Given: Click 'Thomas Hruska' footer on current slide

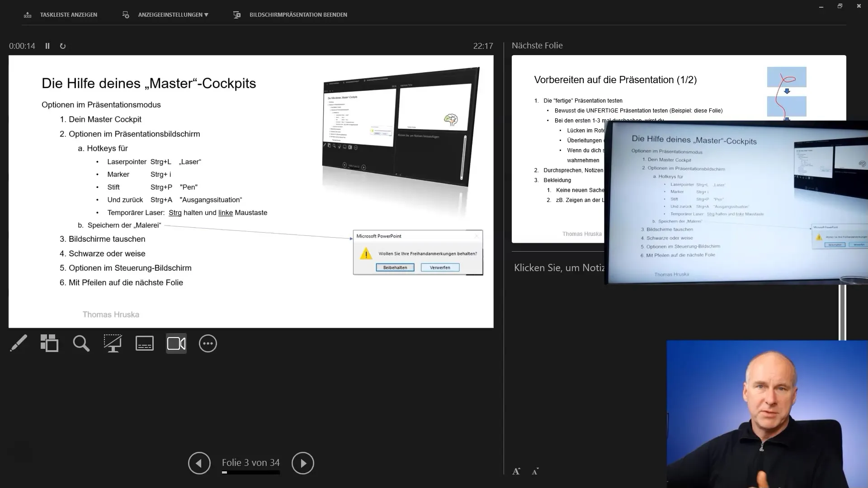Looking at the screenshot, I should [x=111, y=314].
